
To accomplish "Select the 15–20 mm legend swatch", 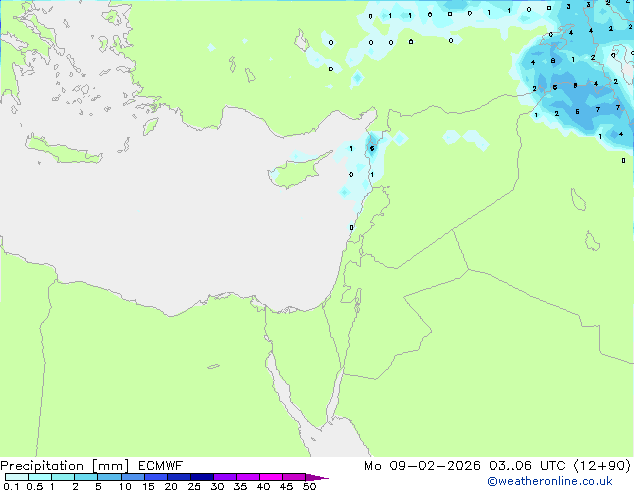I will tap(155, 477).
